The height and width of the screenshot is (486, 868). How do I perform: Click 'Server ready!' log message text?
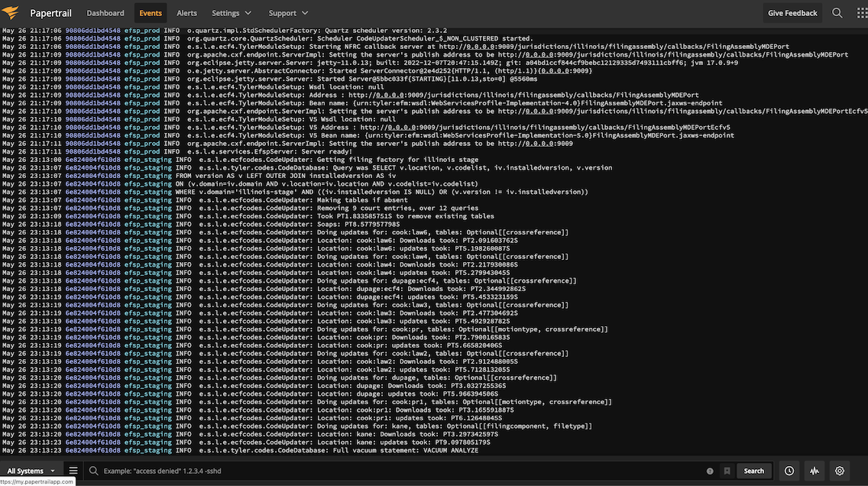click(x=325, y=151)
